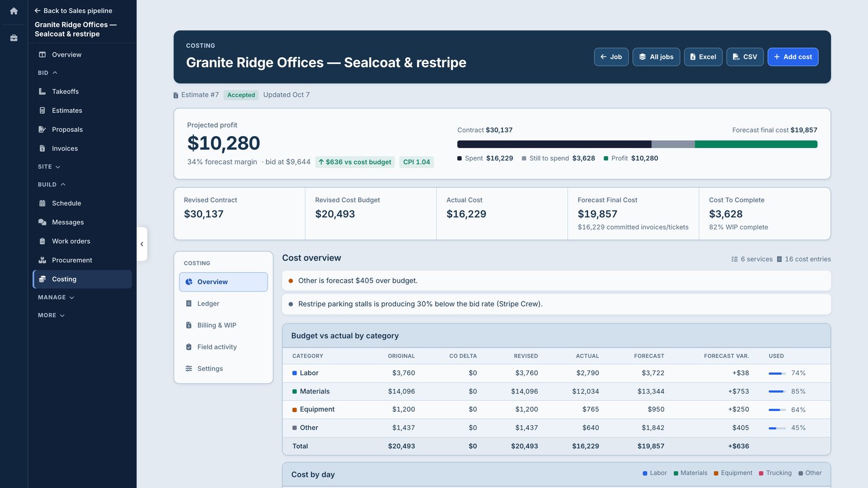Open the Schedule page
Viewport: 868px width, 488px height.
[82, 203]
